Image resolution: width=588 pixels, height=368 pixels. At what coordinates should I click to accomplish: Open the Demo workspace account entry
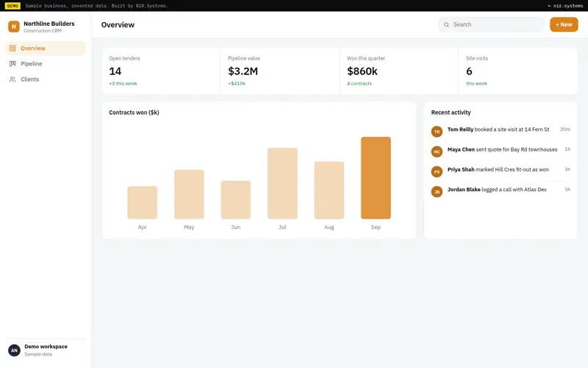click(46, 350)
